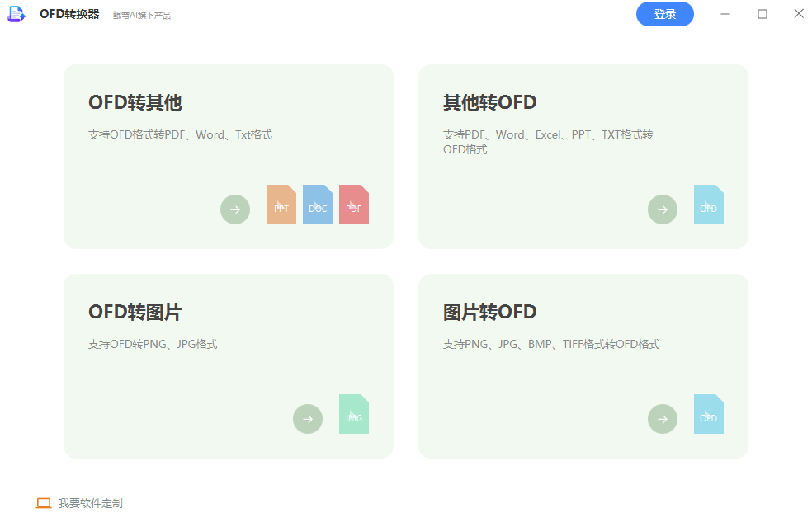Click the arrow button in OFD转图片 card

click(x=308, y=418)
